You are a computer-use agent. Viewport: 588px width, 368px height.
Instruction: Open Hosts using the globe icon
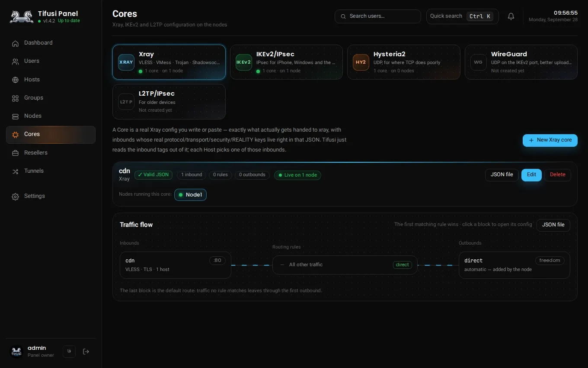coord(16,80)
